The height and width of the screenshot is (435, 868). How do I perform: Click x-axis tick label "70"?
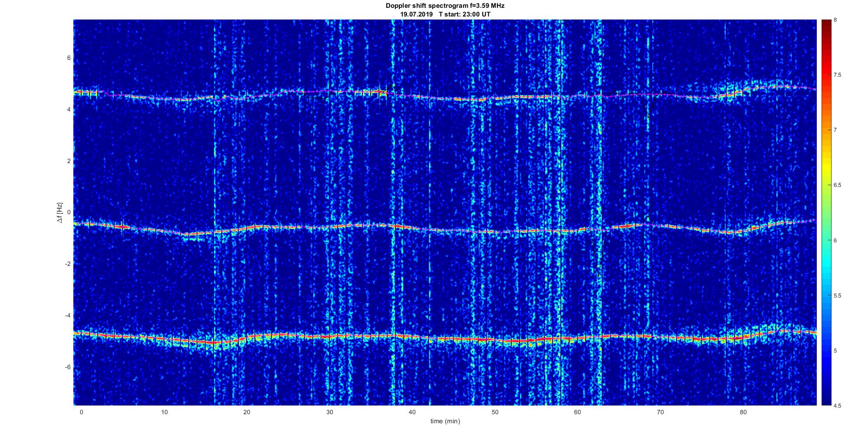(660, 412)
